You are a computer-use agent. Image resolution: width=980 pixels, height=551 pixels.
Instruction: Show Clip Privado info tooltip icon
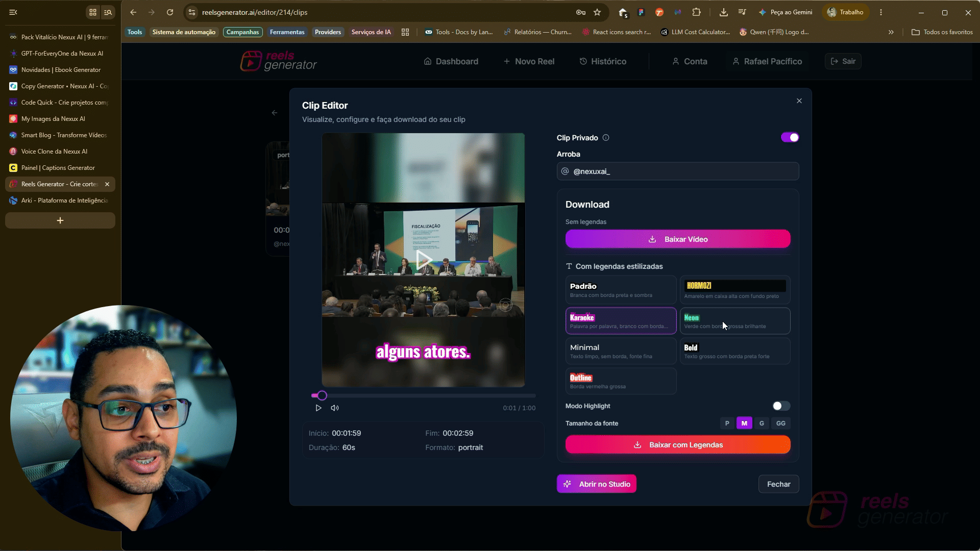coord(606,138)
